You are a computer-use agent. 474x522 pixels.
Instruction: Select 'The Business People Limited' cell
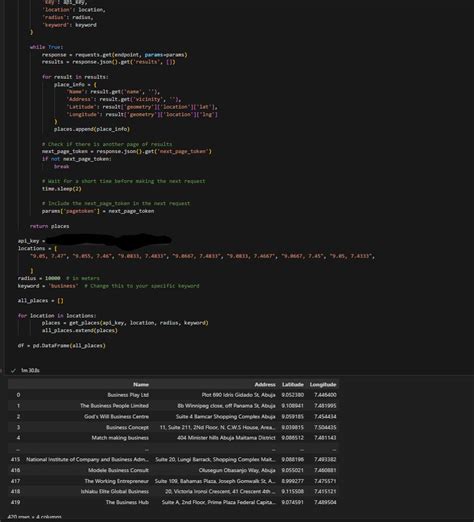pos(114,406)
